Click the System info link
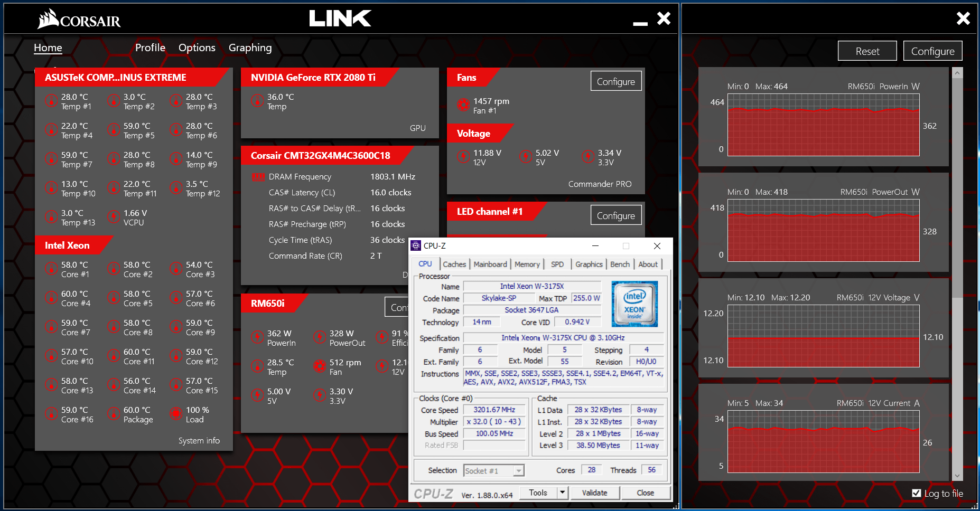This screenshot has width=980, height=511. [199, 440]
